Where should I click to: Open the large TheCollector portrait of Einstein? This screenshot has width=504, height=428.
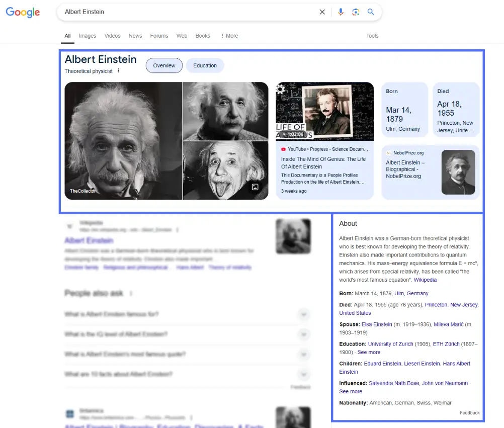123,141
